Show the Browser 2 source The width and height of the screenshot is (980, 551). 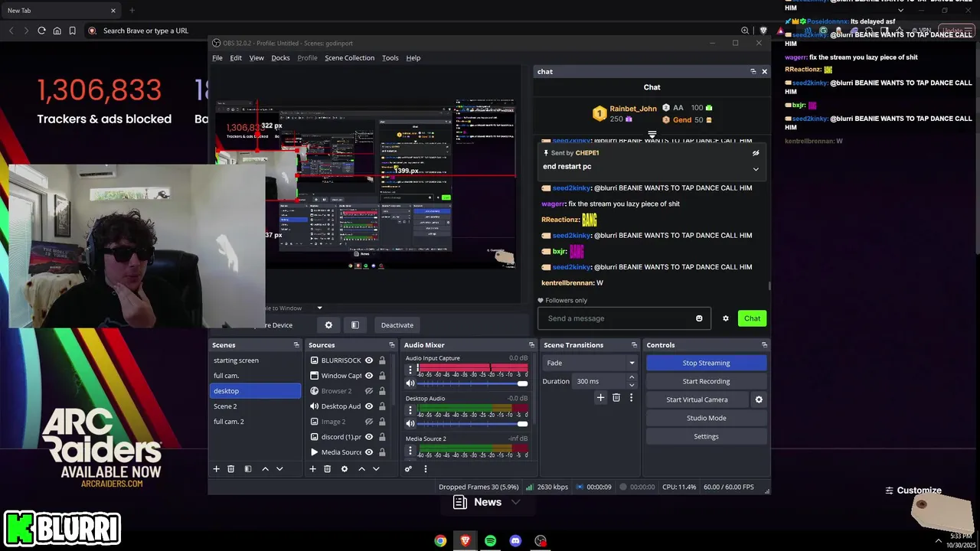click(x=369, y=391)
